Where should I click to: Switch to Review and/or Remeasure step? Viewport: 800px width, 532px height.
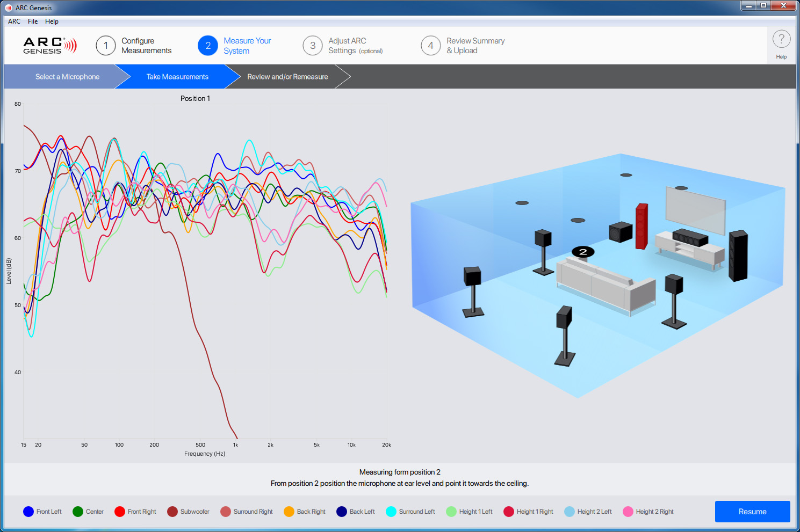pos(287,77)
